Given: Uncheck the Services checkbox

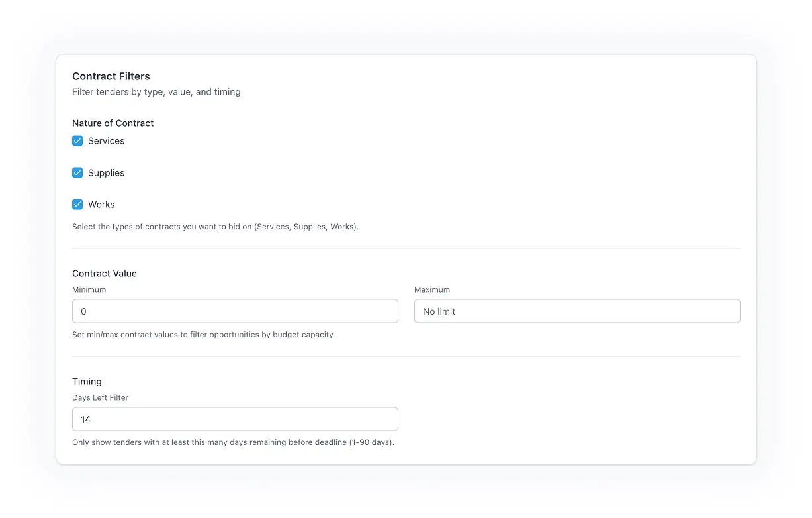Looking at the screenshot, I should point(77,140).
